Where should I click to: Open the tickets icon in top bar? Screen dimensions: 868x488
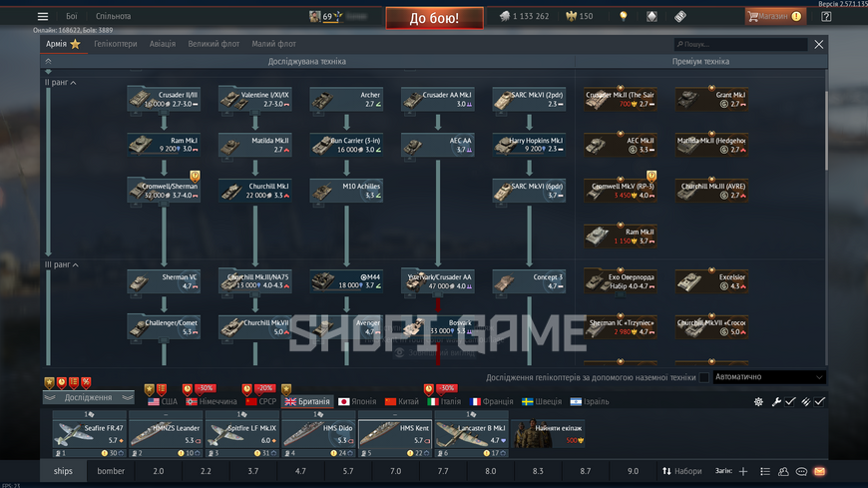coord(680,16)
